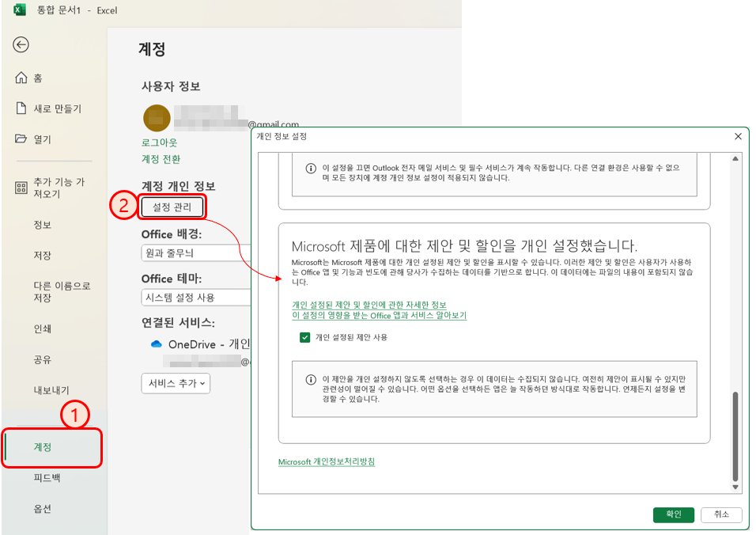Viewport: 756px width, 535px height.
Task: Click the dialog scrollbar up arrow
Action: [735, 159]
